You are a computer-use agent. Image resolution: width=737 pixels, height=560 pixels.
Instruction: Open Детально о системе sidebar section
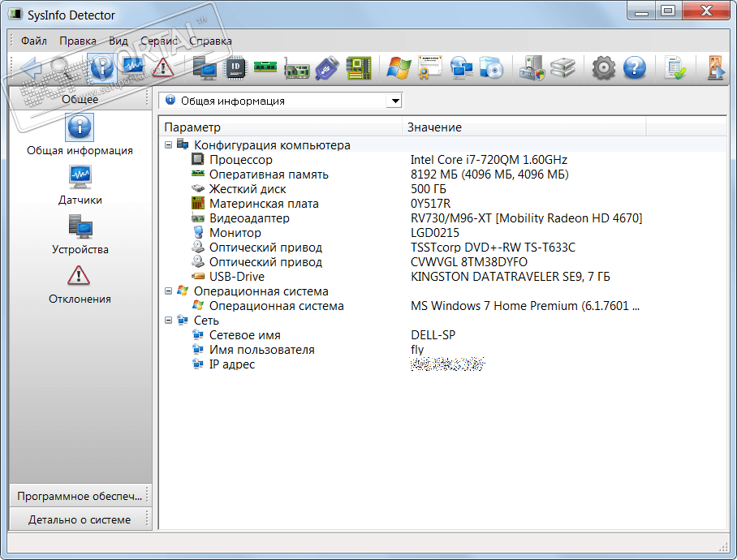point(80,519)
